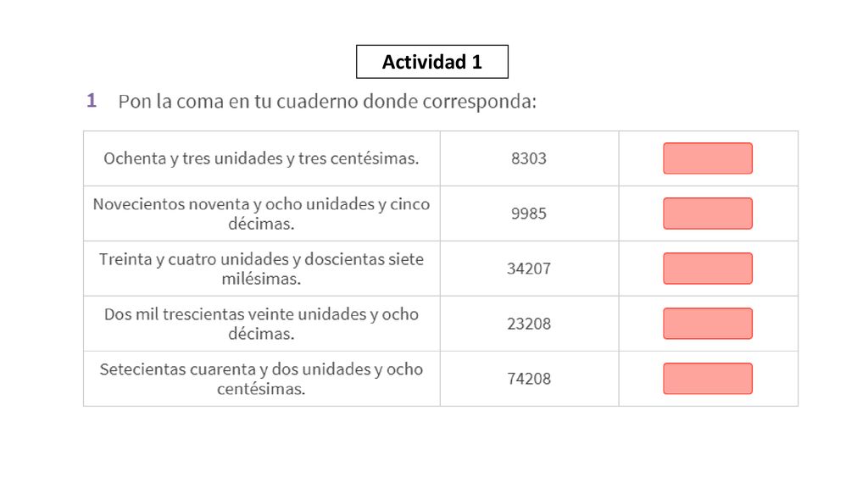Select the pink answer box for 8303

tap(708, 158)
